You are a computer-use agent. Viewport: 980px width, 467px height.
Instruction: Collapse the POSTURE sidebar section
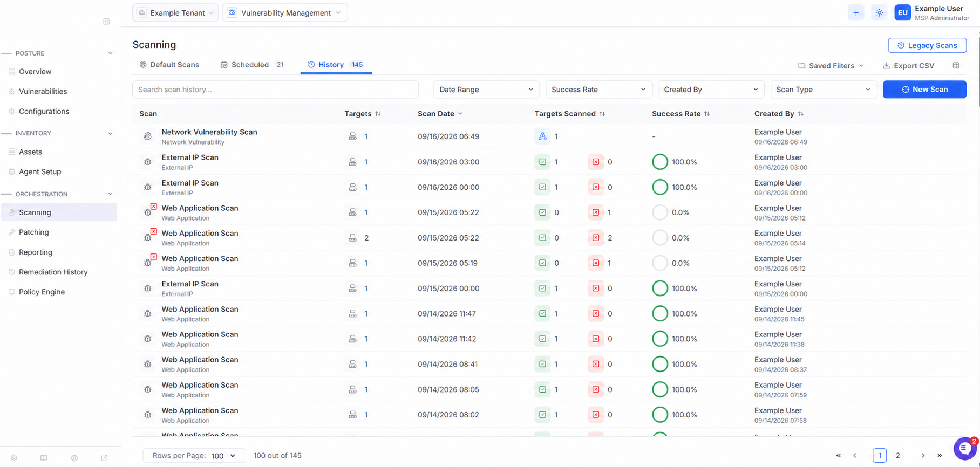pos(110,53)
